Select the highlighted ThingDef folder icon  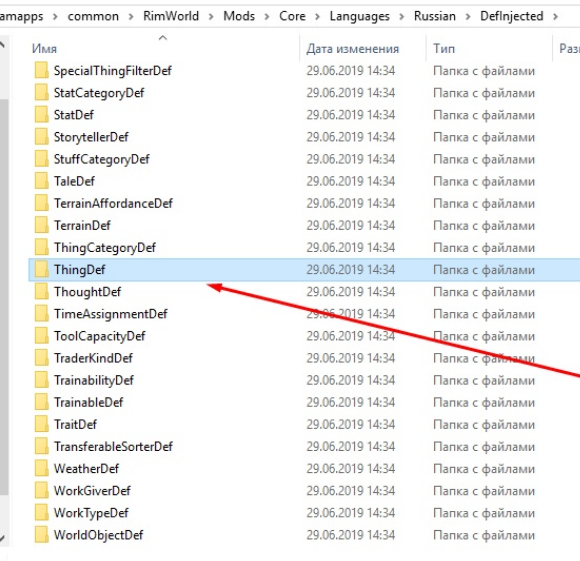[x=41, y=270]
